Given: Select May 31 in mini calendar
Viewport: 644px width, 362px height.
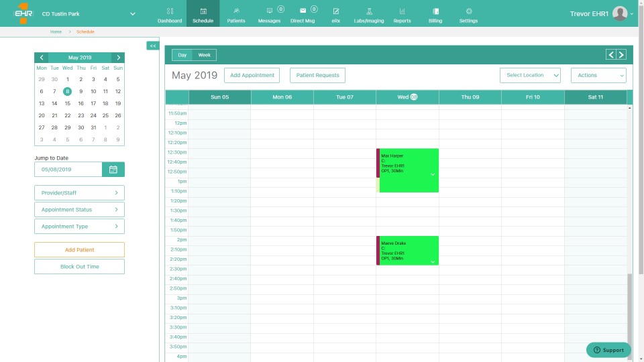Looking at the screenshot, I should coord(93,127).
